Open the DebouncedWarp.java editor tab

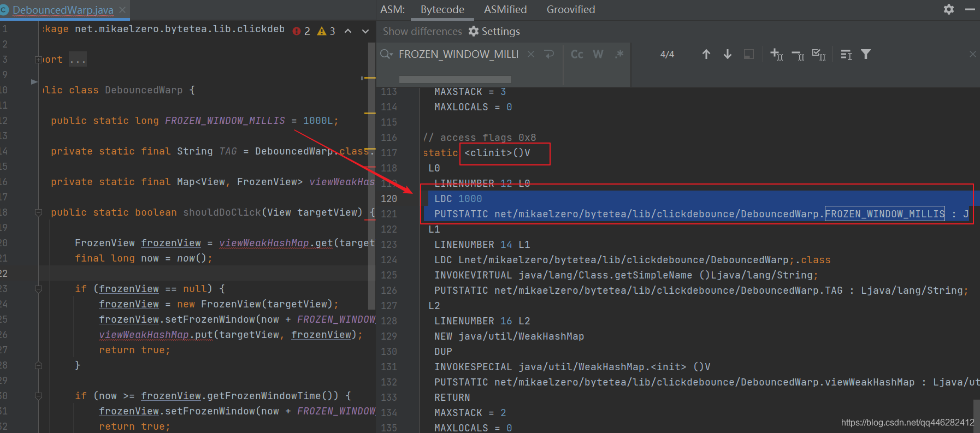click(x=63, y=10)
